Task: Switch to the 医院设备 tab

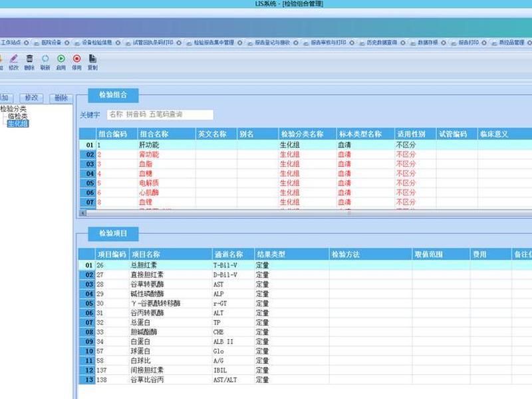Action: click(x=51, y=43)
